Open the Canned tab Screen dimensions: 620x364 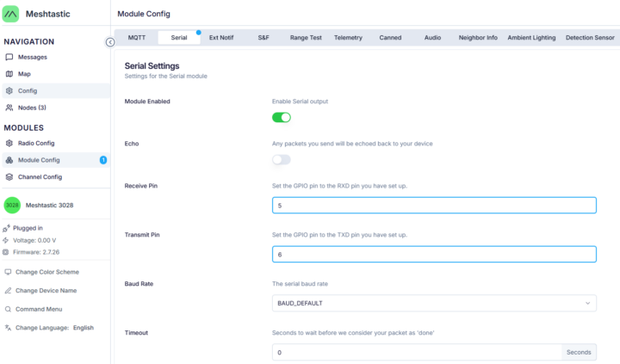click(390, 38)
